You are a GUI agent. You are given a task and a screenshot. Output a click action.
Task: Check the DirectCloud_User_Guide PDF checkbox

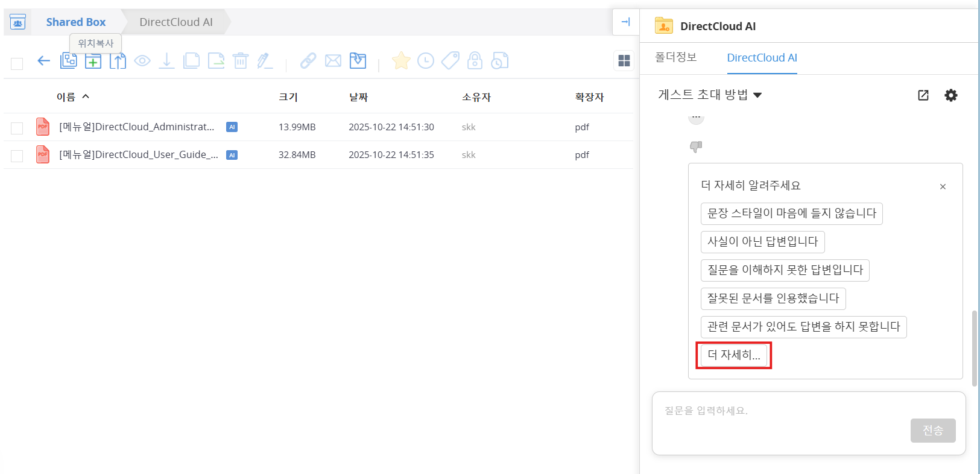click(17, 156)
